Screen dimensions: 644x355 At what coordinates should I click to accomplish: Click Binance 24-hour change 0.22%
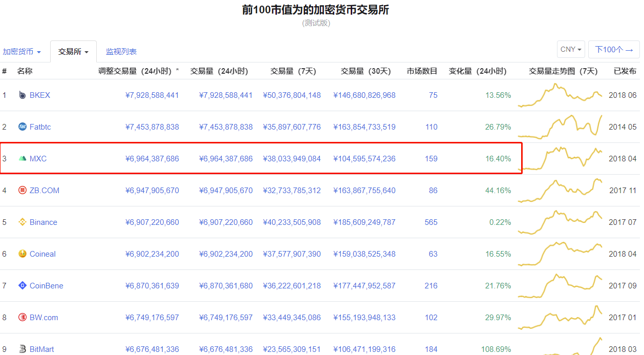[500, 222]
